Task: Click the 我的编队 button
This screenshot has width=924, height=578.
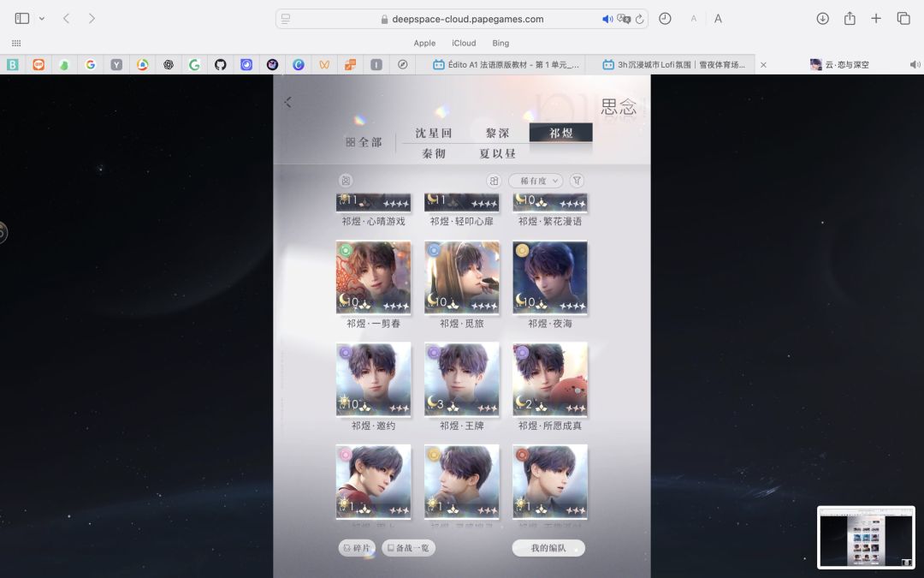Action: 548,548
